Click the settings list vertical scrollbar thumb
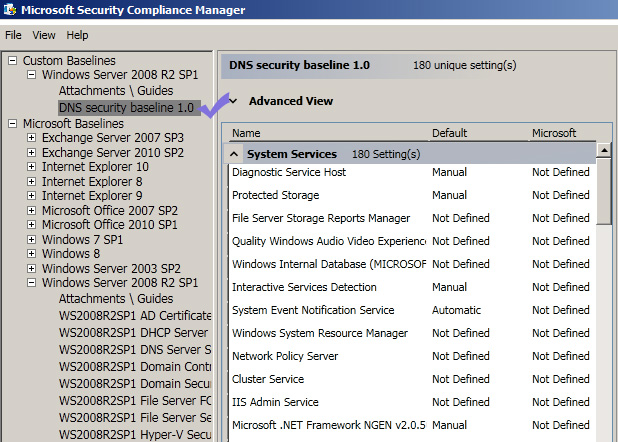The image size is (618, 442). click(x=604, y=191)
